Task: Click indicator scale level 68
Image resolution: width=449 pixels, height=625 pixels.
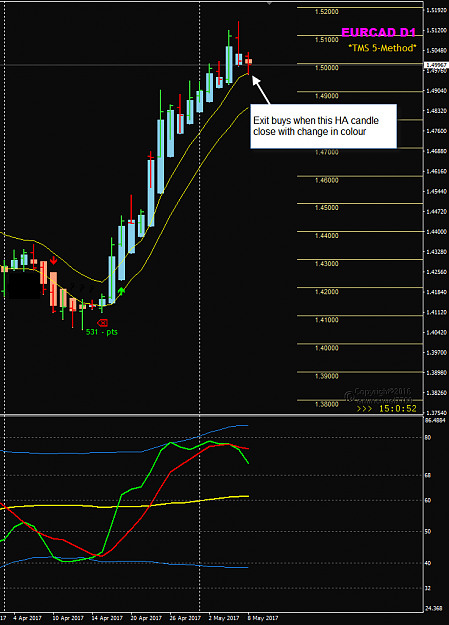Action: 428,475
